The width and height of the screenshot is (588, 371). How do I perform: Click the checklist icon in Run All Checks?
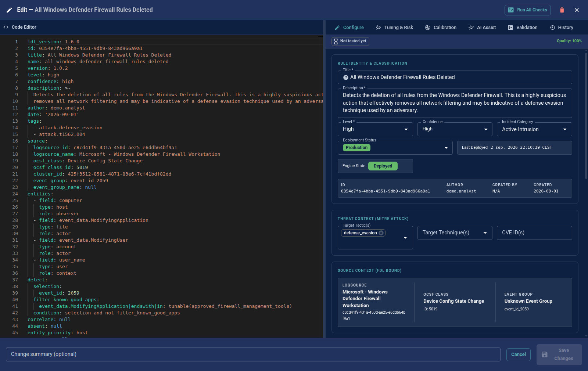(511, 10)
